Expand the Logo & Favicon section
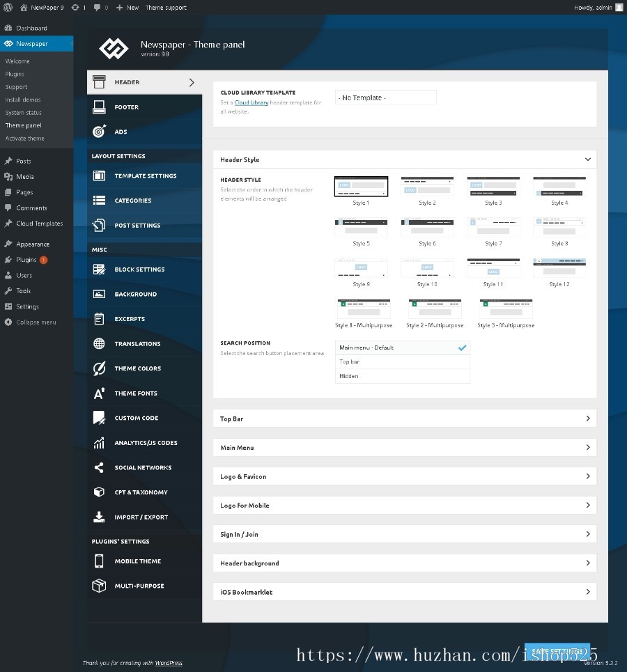The height and width of the screenshot is (672, 627). coord(404,476)
